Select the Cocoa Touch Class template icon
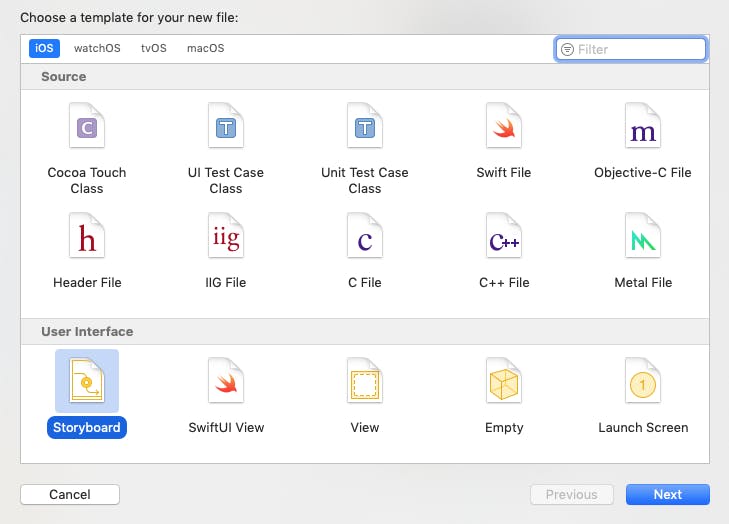The height and width of the screenshot is (524, 729). tap(87, 126)
